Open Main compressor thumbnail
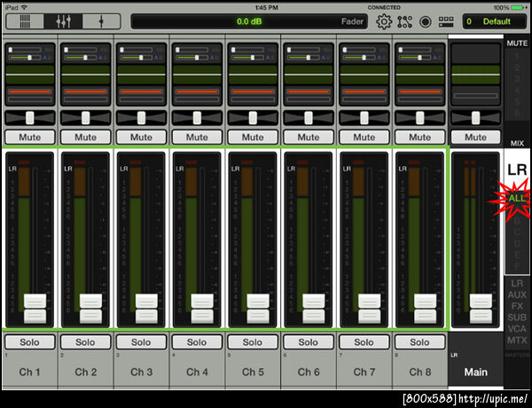This screenshot has height=408, width=532. pos(475,96)
